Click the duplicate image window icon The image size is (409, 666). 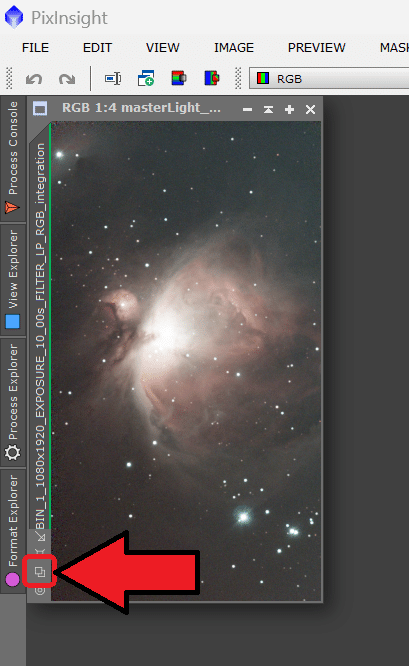pos(146,79)
